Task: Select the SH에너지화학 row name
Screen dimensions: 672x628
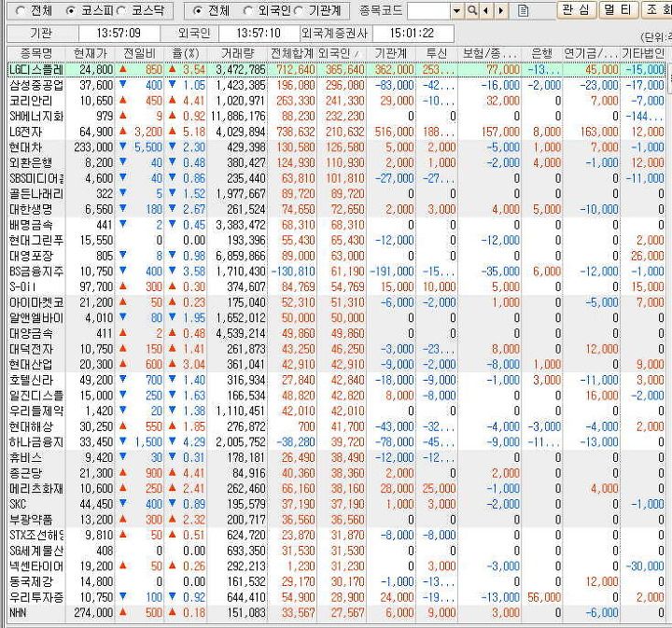Action: click(36, 116)
